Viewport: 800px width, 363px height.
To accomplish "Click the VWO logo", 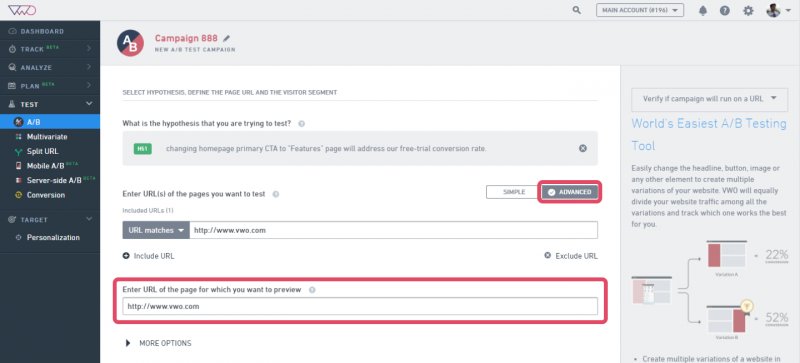I will pos(22,10).
